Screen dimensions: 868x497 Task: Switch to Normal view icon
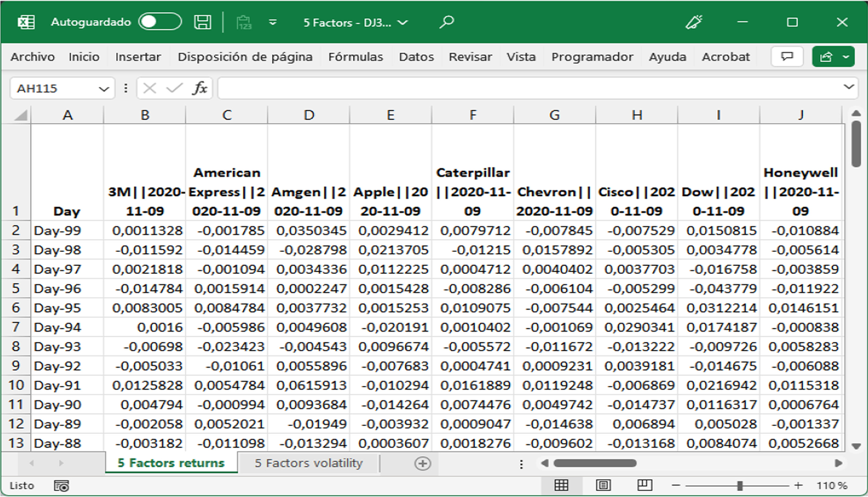coord(561,485)
